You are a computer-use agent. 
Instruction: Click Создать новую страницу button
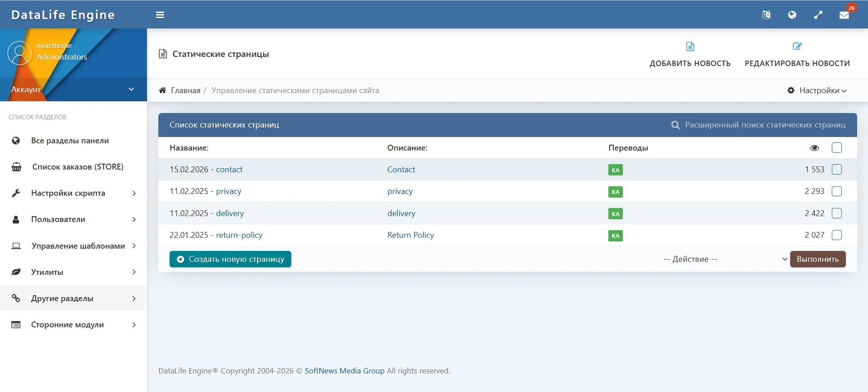(230, 259)
